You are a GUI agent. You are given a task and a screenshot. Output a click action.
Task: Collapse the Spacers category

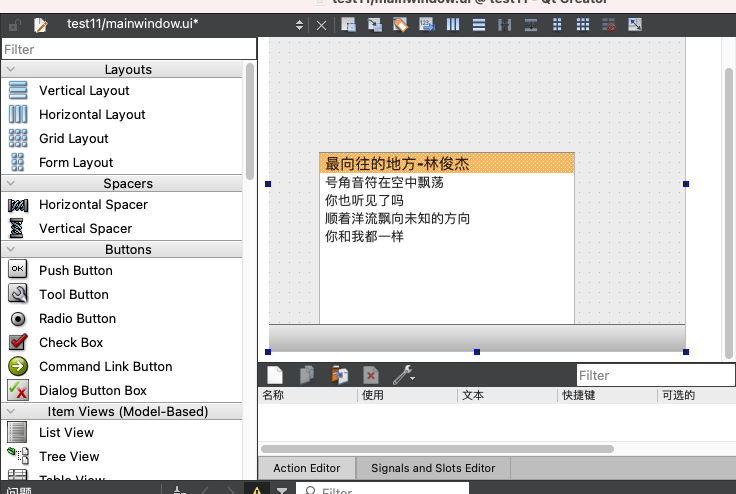point(11,183)
